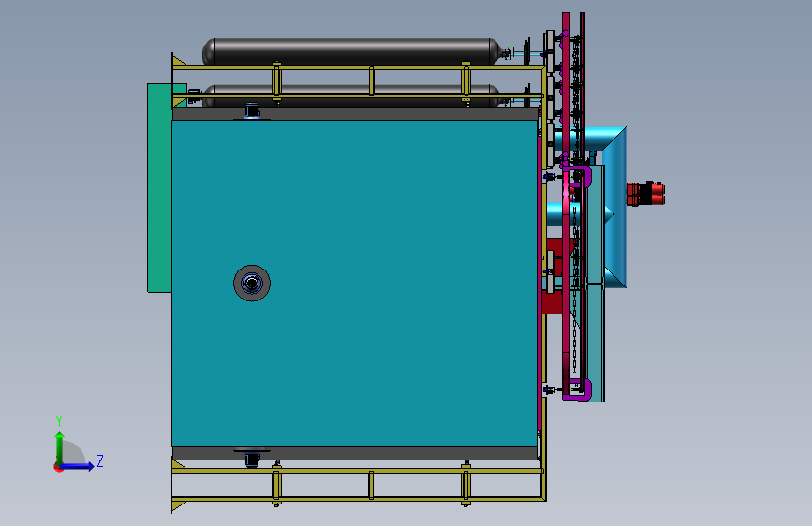The height and width of the screenshot is (526, 812).
Task: Select the hanging chain on the right side
Action: (x=575, y=290)
